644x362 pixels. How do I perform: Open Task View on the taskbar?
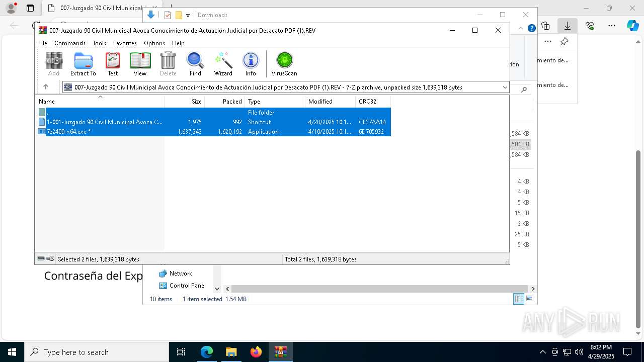coord(182,352)
